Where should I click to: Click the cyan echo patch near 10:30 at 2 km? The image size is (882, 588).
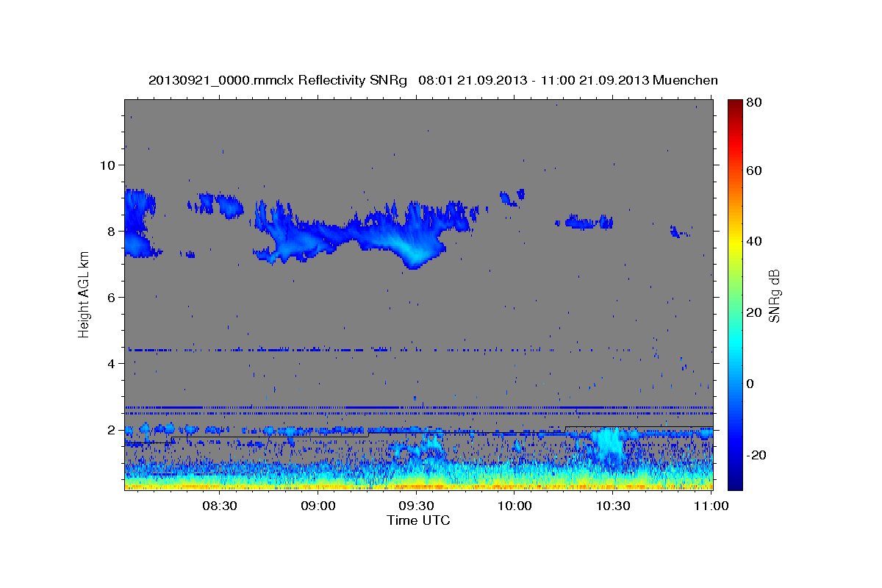(610, 443)
